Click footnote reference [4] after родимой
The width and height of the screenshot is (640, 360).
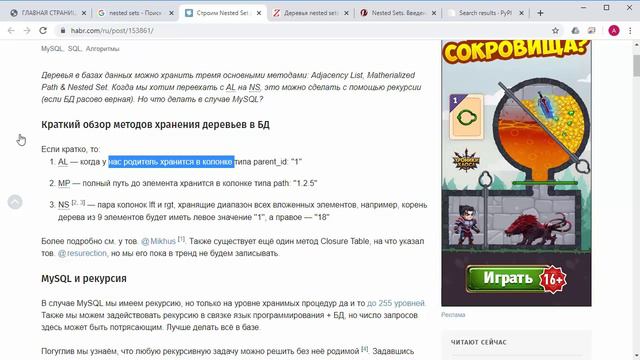click(364, 349)
